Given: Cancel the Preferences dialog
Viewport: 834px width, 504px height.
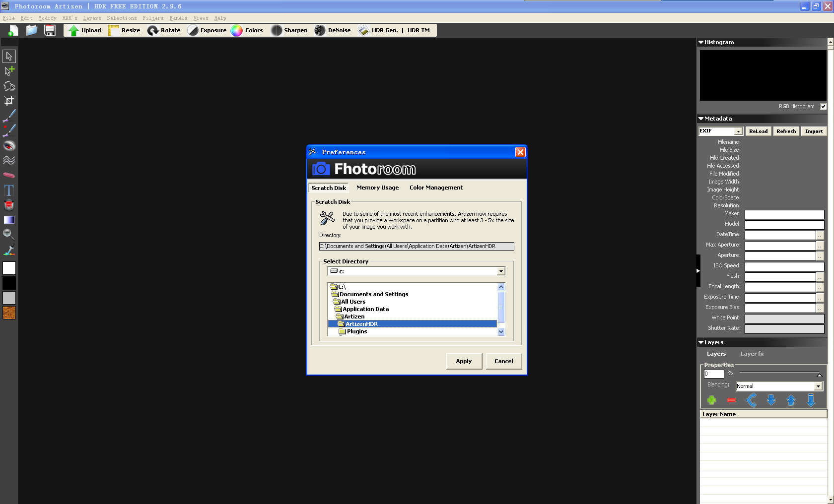Looking at the screenshot, I should click(x=503, y=361).
